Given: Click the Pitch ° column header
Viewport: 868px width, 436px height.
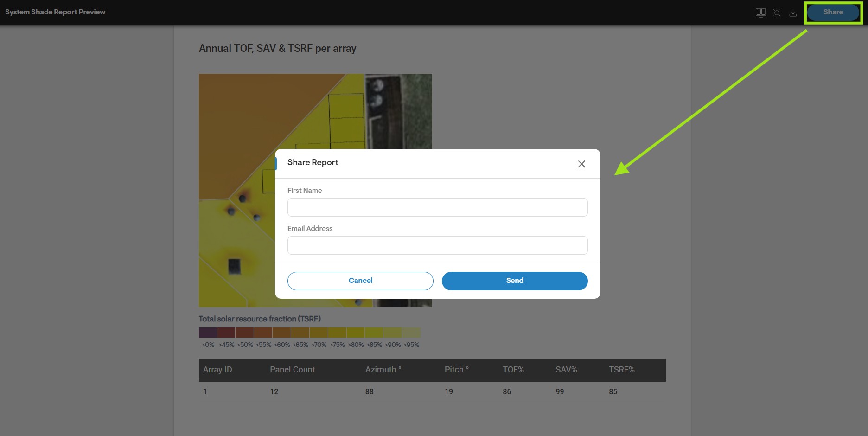Looking at the screenshot, I should pos(456,370).
